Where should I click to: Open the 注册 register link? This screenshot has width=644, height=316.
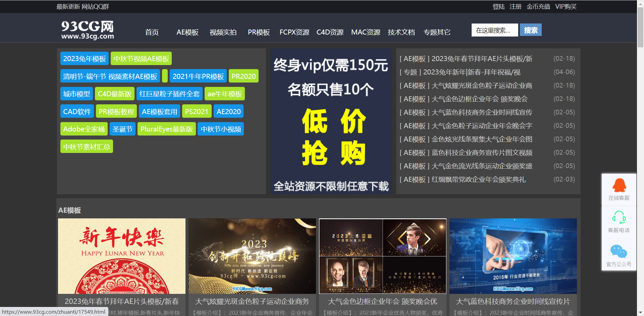tap(515, 7)
